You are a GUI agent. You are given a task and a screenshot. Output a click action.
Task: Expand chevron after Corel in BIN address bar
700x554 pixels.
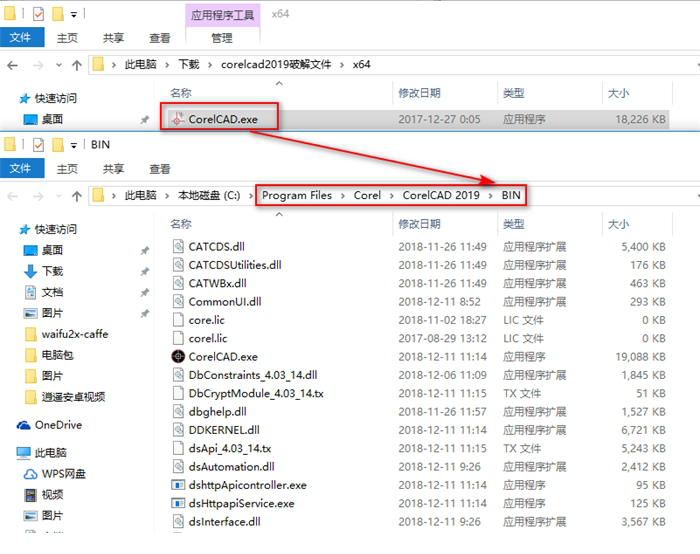pos(391,196)
